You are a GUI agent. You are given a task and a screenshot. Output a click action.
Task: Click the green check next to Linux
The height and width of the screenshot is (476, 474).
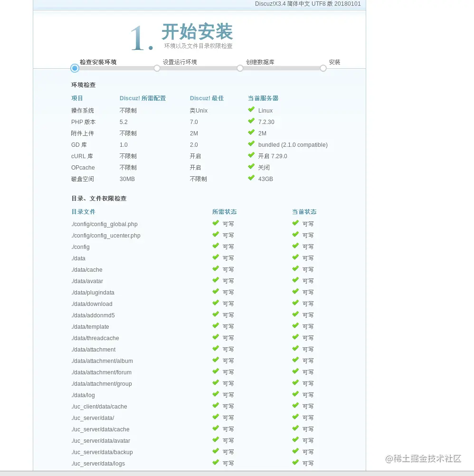coord(251,109)
